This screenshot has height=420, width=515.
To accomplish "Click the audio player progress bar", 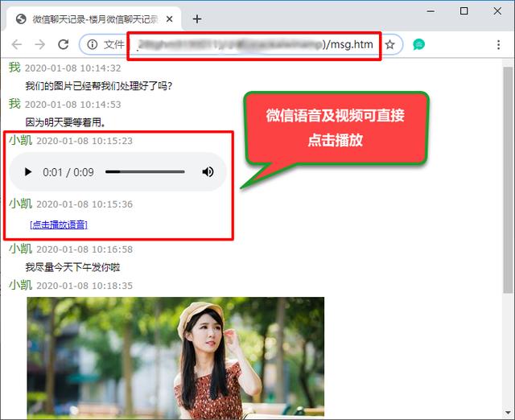I will [145, 172].
